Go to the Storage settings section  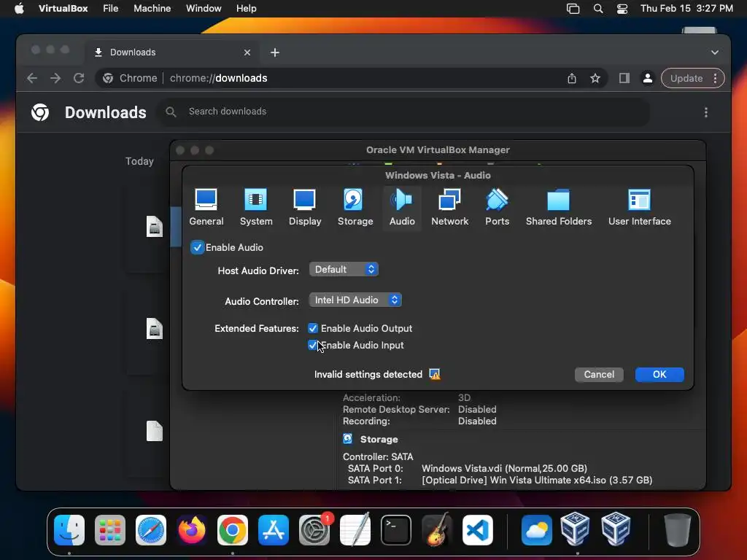pos(355,208)
